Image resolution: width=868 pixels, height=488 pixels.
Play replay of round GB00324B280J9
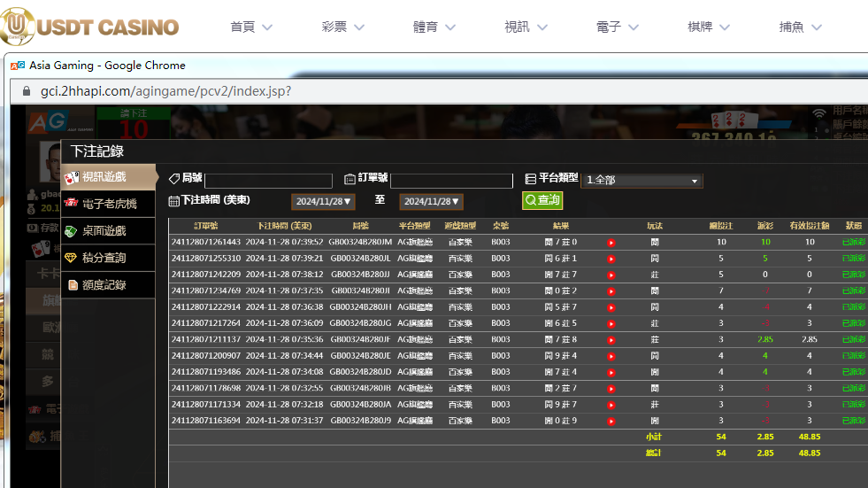(x=611, y=421)
